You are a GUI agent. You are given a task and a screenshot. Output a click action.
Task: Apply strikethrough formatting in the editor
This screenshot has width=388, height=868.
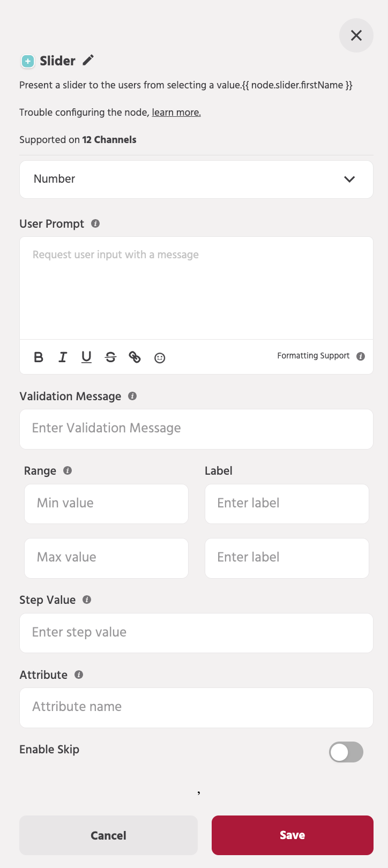pos(110,357)
